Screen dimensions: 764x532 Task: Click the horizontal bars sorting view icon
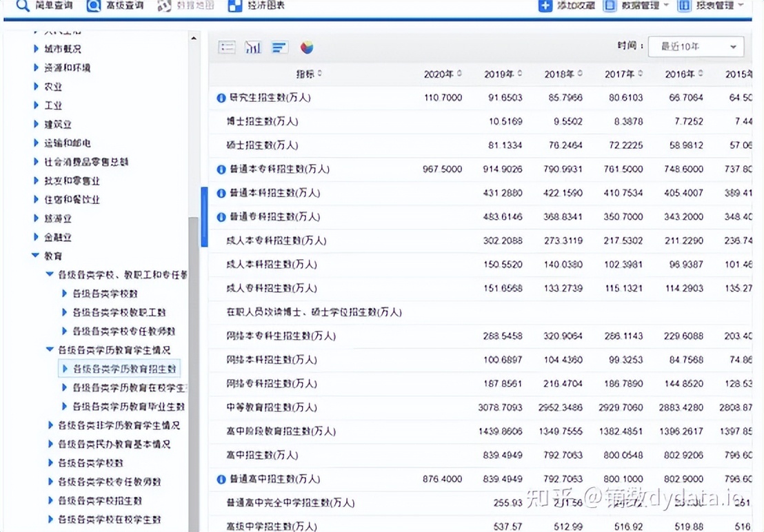pos(279,48)
